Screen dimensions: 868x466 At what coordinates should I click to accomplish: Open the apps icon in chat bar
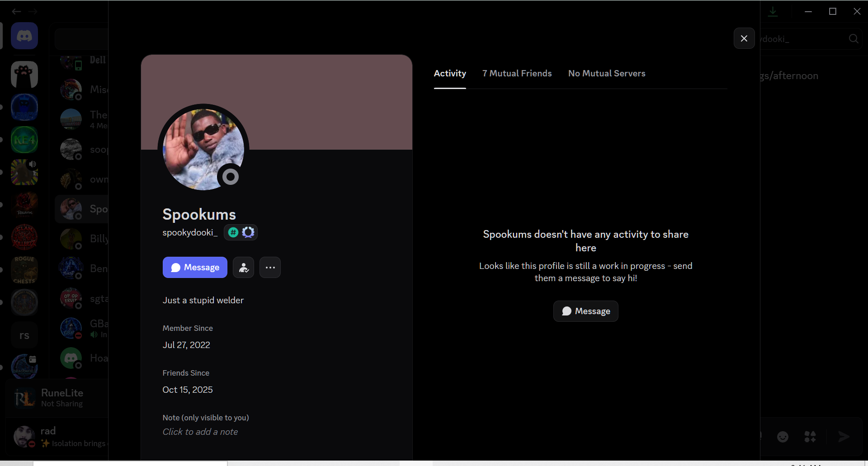pos(810,437)
